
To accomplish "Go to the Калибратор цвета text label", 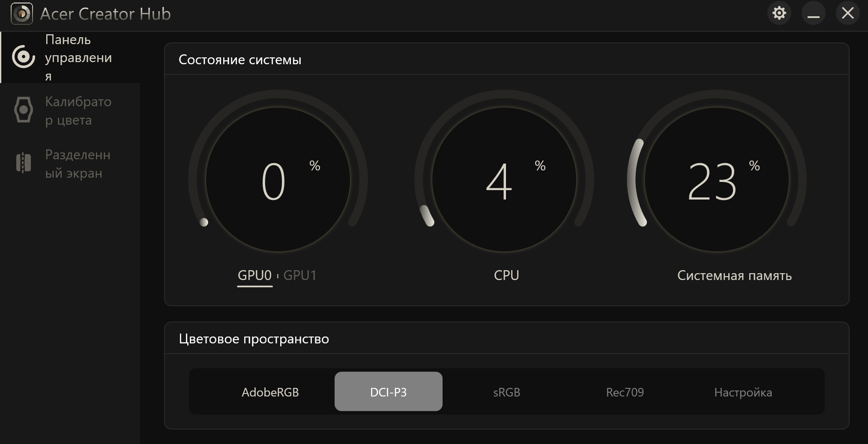I will [x=78, y=110].
